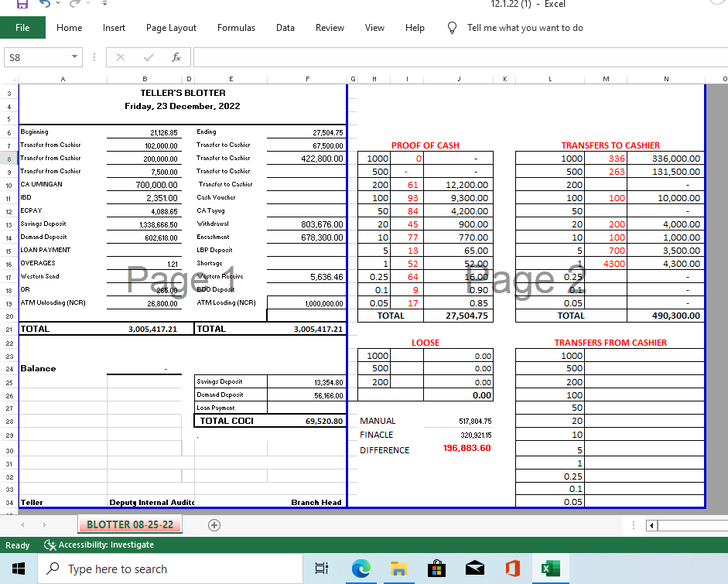Select the Savings Deposit 1,338,666.50 cell
The height and width of the screenshot is (584, 728).
(x=144, y=224)
